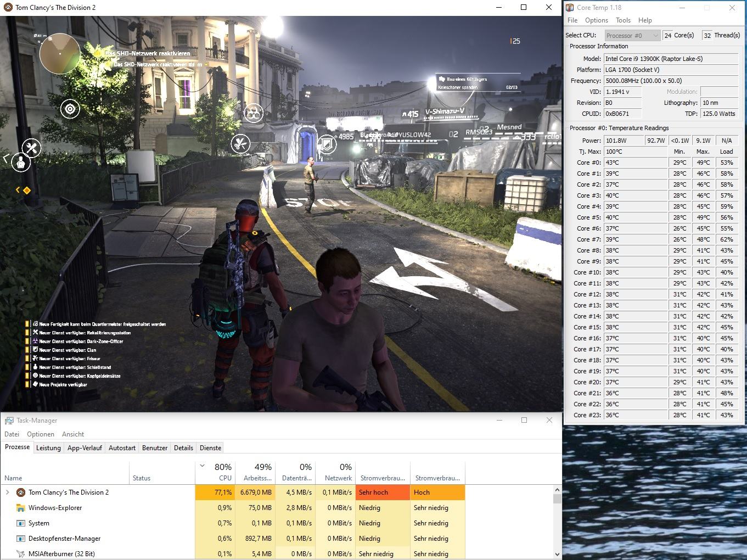Screen dimensions: 747x560
Task: Sort processes by the CPU column header
Action: click(x=215, y=473)
